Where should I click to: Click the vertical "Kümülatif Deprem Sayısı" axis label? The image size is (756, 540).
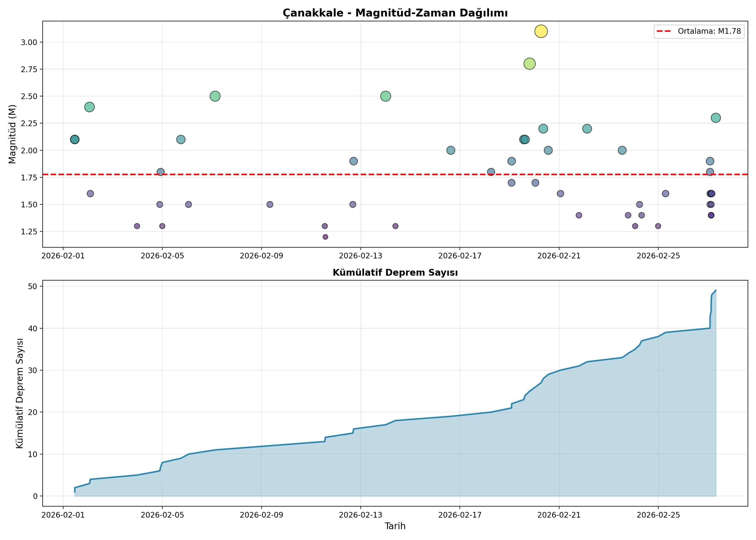pos(20,393)
